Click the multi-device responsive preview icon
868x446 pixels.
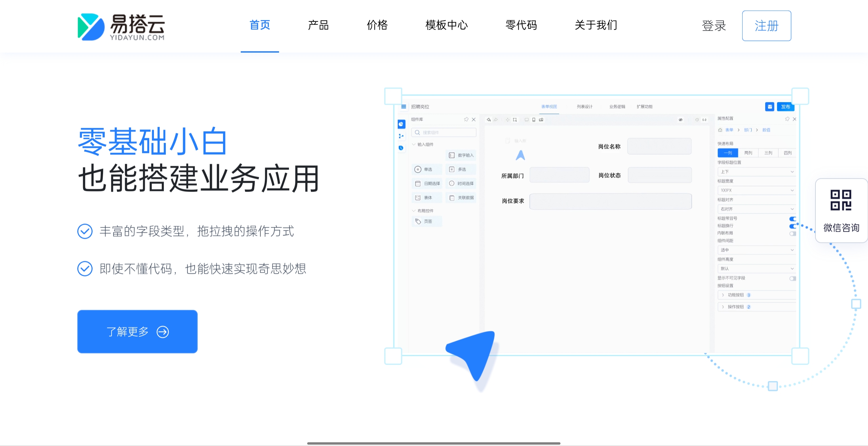coord(541,120)
